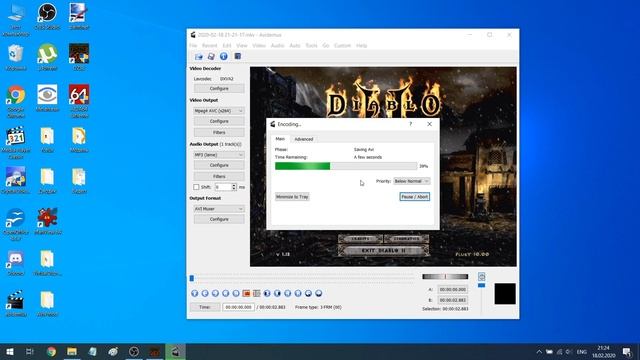The width and height of the screenshot is (640, 360).
Task: Click the Minimize to Tray button
Action: (292, 197)
